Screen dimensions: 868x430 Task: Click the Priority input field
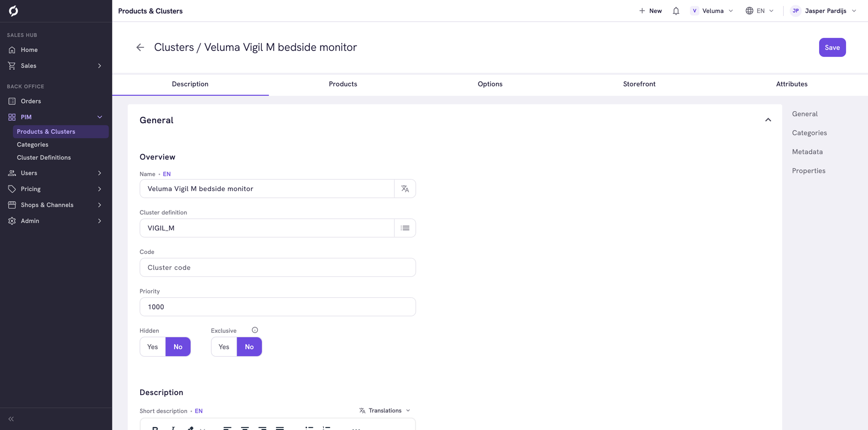point(278,307)
